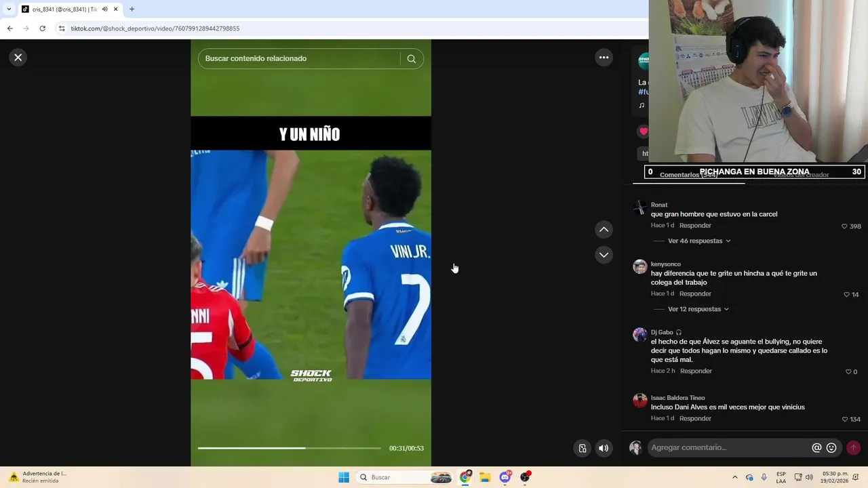Viewport: 868px width, 488px height.
Task: Click the video progress bar
Action: click(290, 448)
